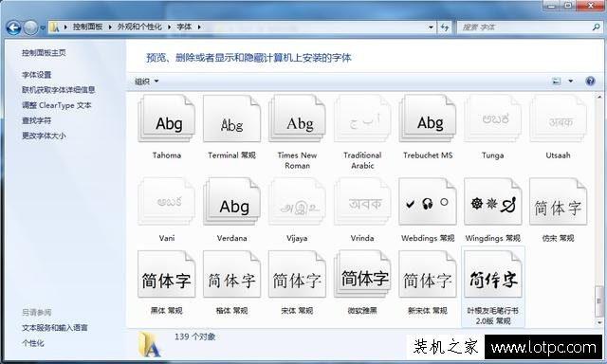The height and width of the screenshot is (364, 607).
Task: Select the Verdana font icon
Action: (x=231, y=202)
